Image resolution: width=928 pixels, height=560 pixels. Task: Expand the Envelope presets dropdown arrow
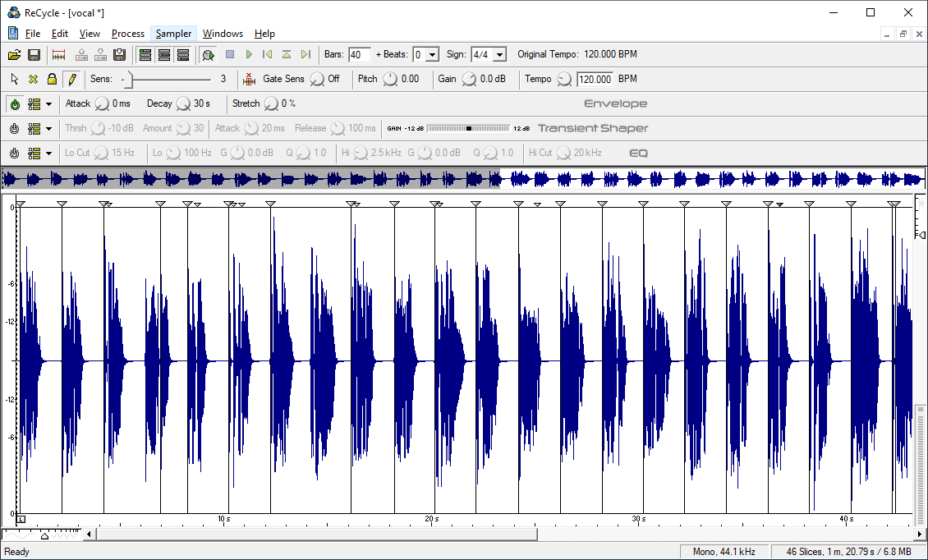click(x=48, y=104)
